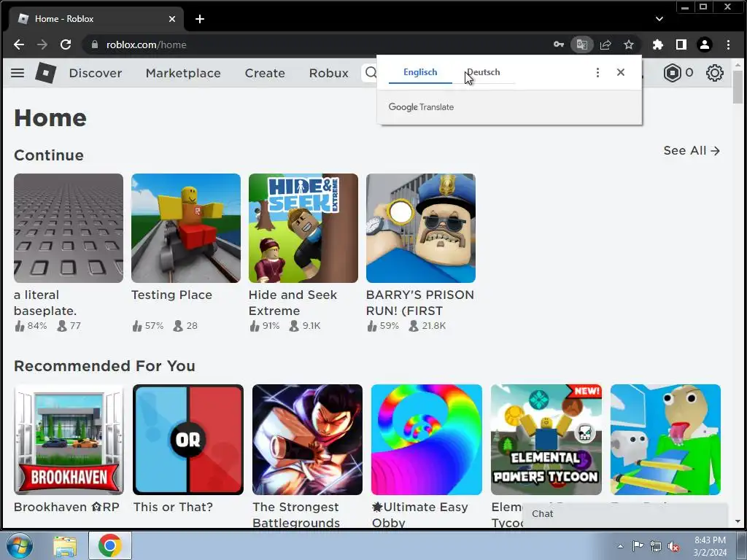
Task: Click the network tray icon
Action: (x=656, y=546)
